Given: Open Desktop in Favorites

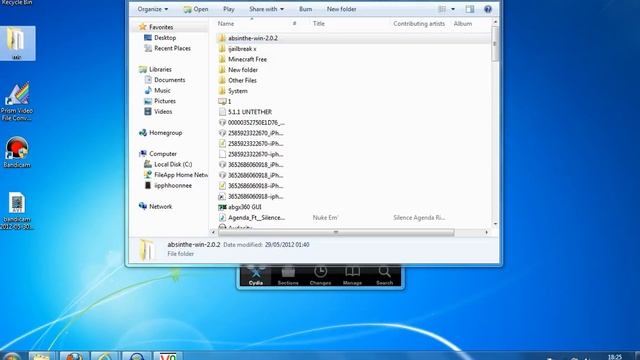Looking at the screenshot, I should coord(165,38).
